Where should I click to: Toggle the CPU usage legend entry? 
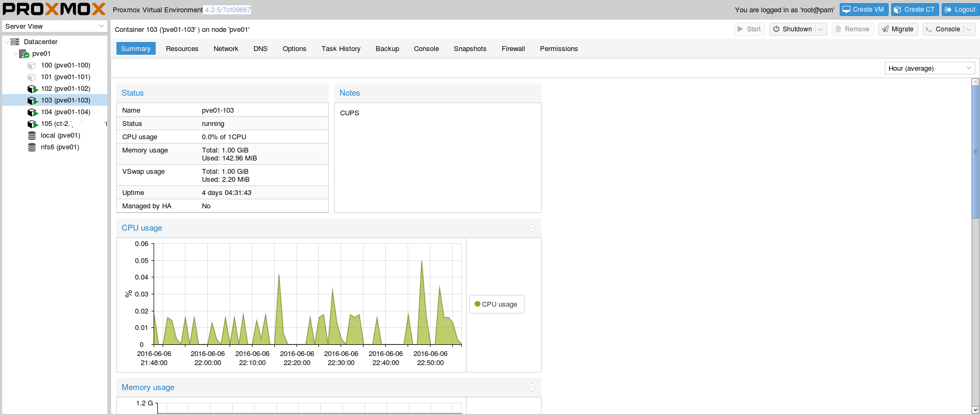496,304
